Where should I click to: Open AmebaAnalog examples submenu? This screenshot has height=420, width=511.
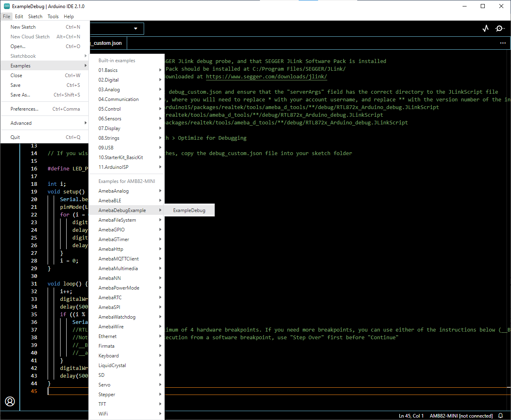click(127, 191)
